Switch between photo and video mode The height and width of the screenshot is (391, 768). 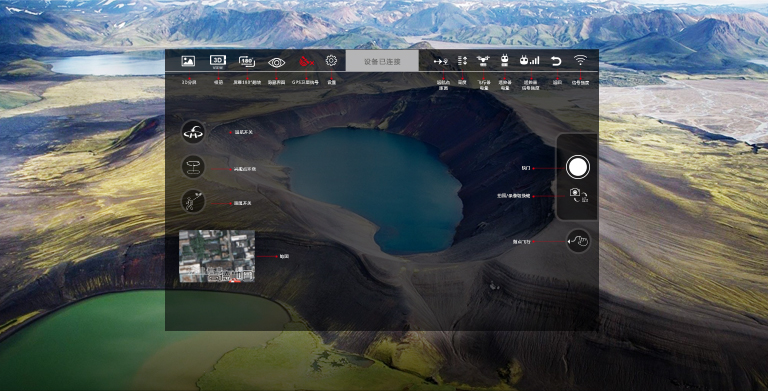pyautogui.click(x=578, y=196)
